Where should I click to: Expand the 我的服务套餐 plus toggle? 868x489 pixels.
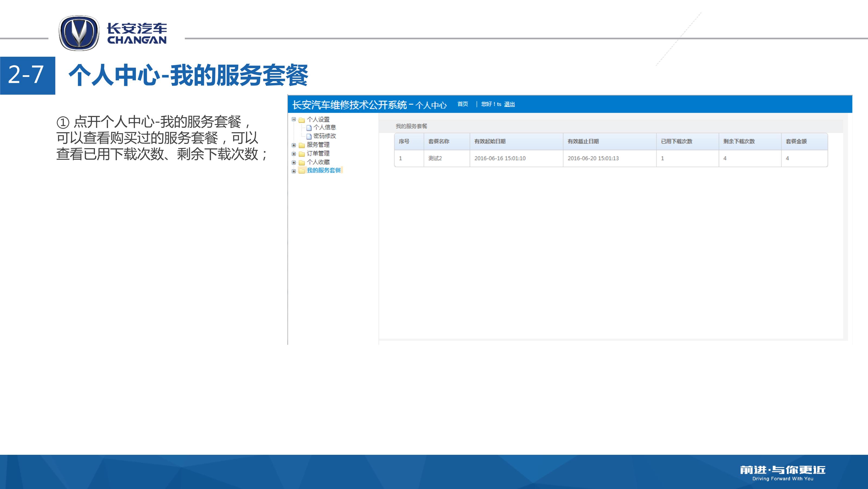(x=293, y=171)
